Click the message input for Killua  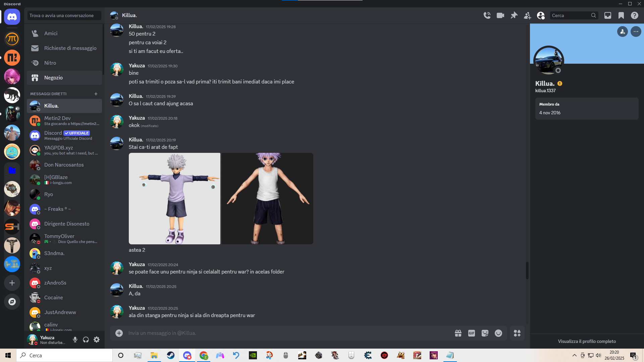(x=288, y=333)
